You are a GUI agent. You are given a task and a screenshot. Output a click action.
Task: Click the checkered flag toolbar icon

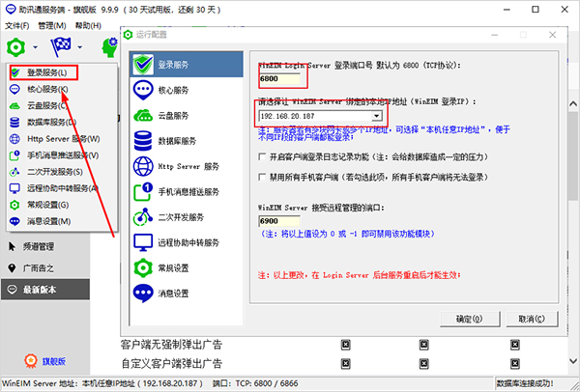coord(61,47)
